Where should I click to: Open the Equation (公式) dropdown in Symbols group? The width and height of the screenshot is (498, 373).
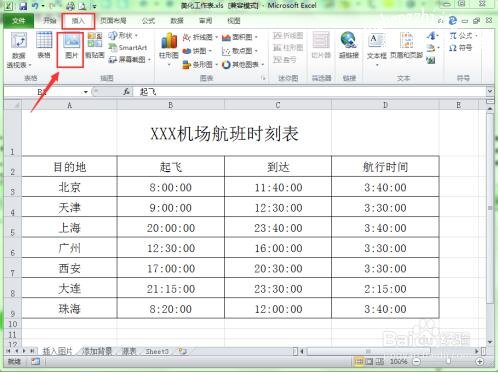tap(463, 35)
